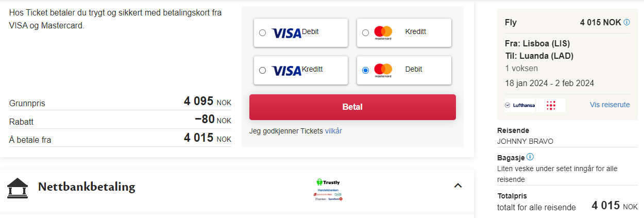Click the Mastercard logo on the Kreditt option
This screenshot has width=644, height=218.
[x=383, y=33]
